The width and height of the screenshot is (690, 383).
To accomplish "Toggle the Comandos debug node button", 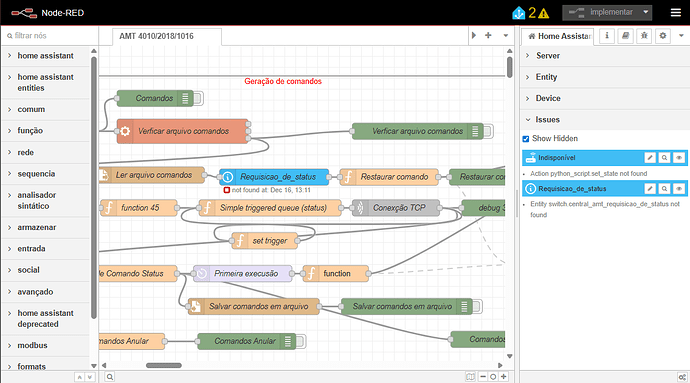I will (x=198, y=98).
